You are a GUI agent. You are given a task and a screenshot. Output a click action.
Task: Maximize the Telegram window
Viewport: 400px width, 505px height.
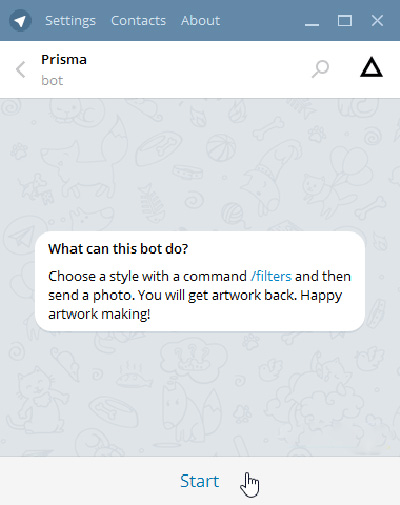coord(345,21)
